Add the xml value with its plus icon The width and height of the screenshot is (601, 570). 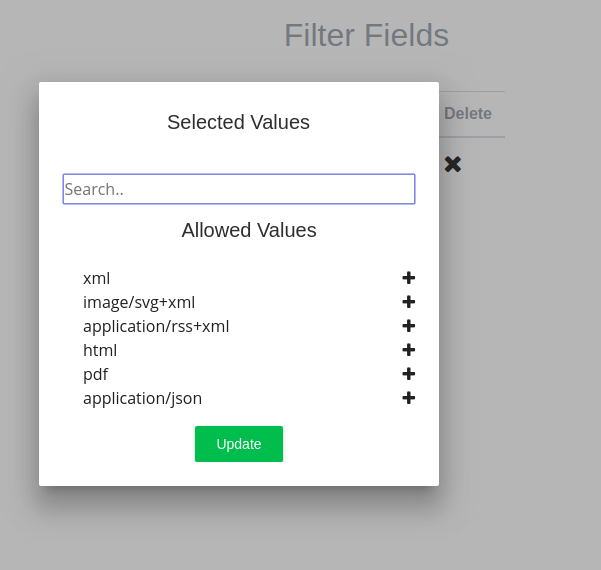click(x=408, y=278)
